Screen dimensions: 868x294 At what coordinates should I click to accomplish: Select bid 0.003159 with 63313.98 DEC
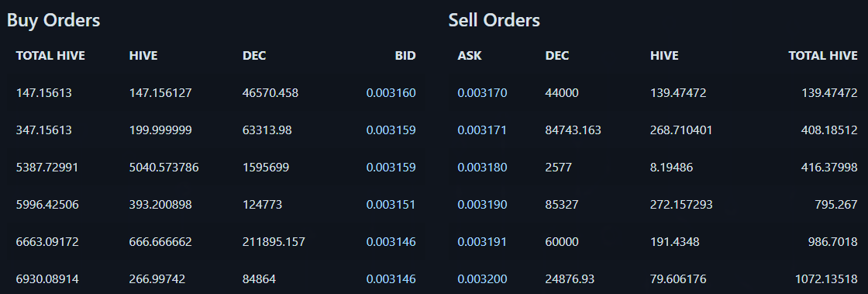point(391,130)
